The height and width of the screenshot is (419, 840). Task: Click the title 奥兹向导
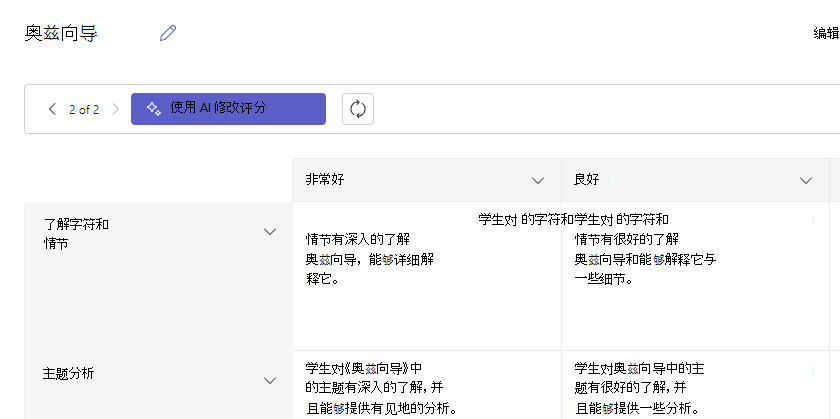click(61, 33)
